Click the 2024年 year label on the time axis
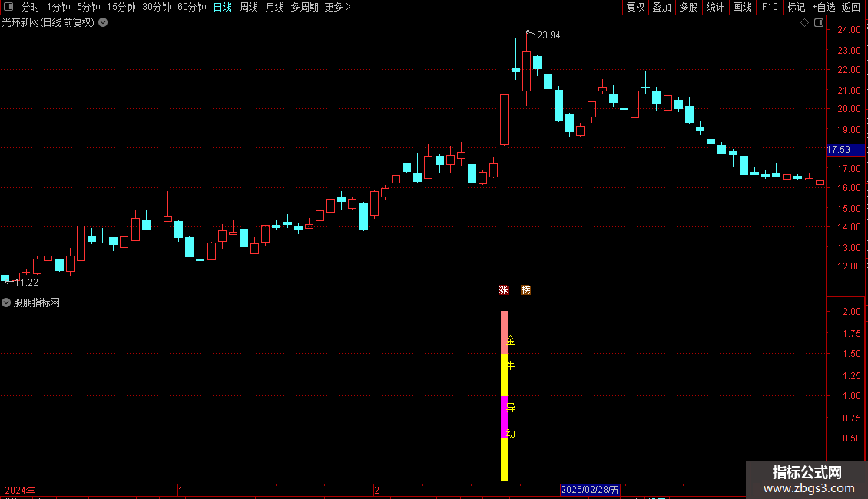The width and height of the screenshot is (868, 499). 20,490
